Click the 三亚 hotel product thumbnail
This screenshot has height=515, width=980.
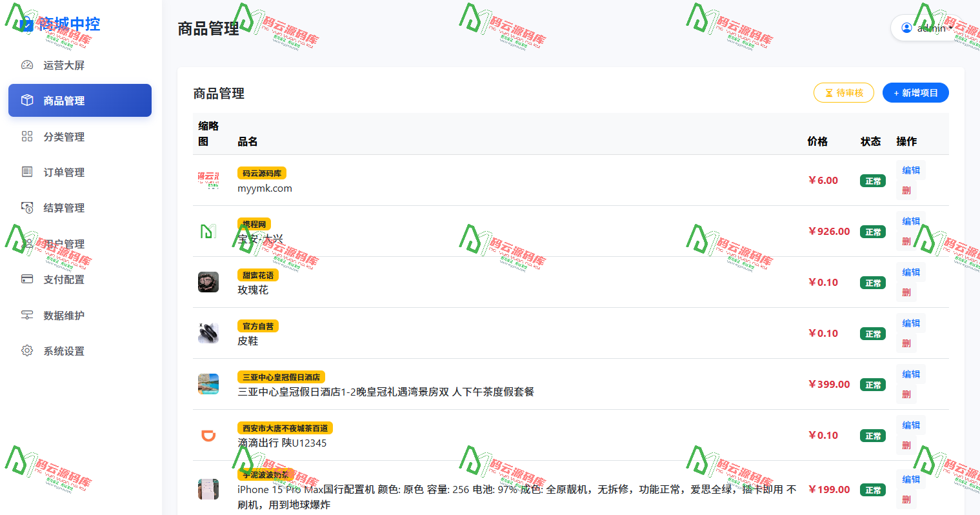208,384
